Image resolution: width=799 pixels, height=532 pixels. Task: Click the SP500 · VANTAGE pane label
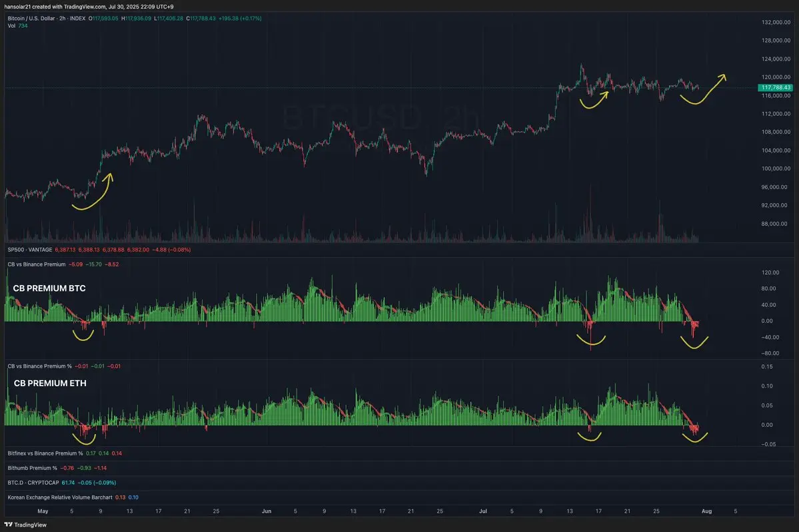point(29,250)
